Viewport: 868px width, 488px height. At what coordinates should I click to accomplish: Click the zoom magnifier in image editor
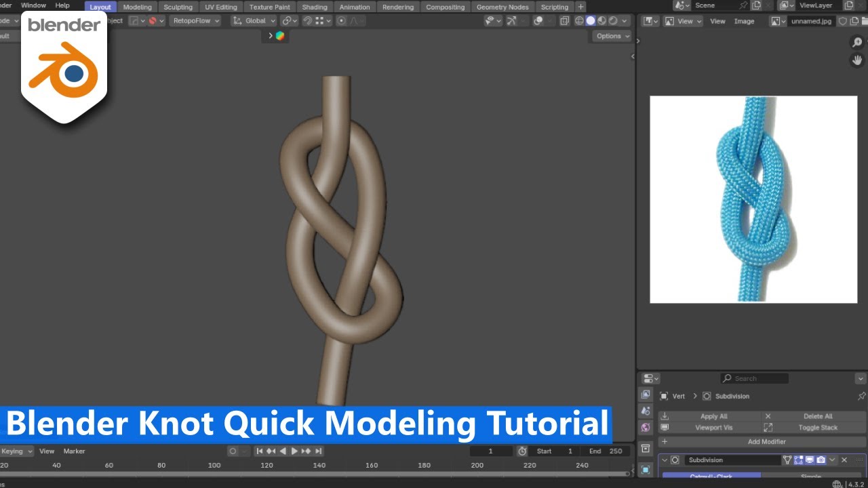(857, 43)
